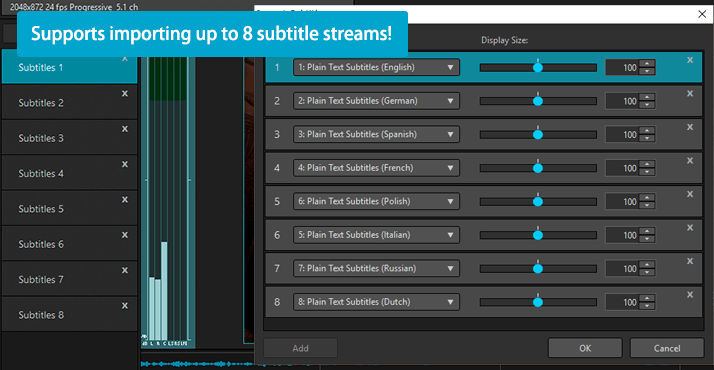Remove Subtitles 5 tab with its X icon

click(125, 200)
